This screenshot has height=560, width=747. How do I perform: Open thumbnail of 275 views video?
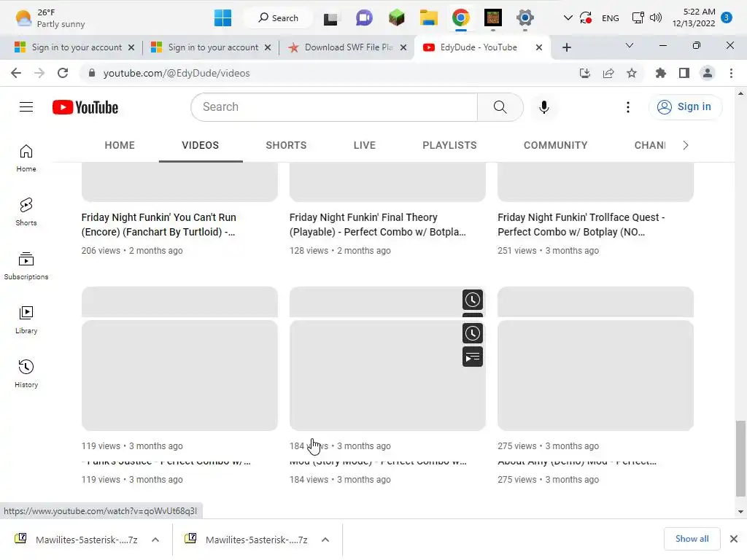[595, 376]
